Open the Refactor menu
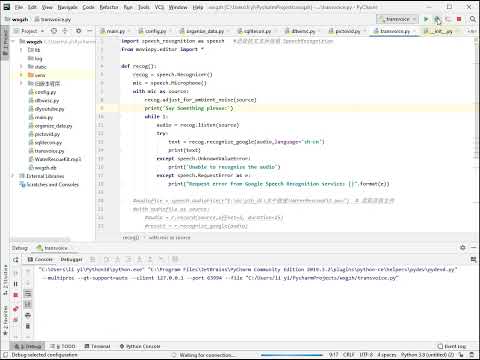 pos(109,7)
